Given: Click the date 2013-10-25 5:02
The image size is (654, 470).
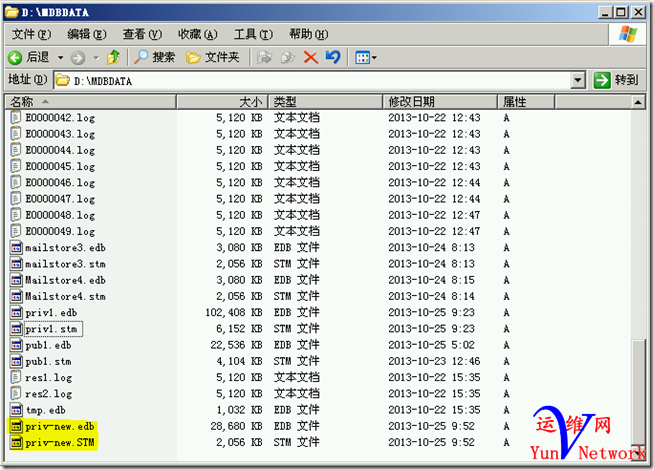Looking at the screenshot, I should click(431, 345).
